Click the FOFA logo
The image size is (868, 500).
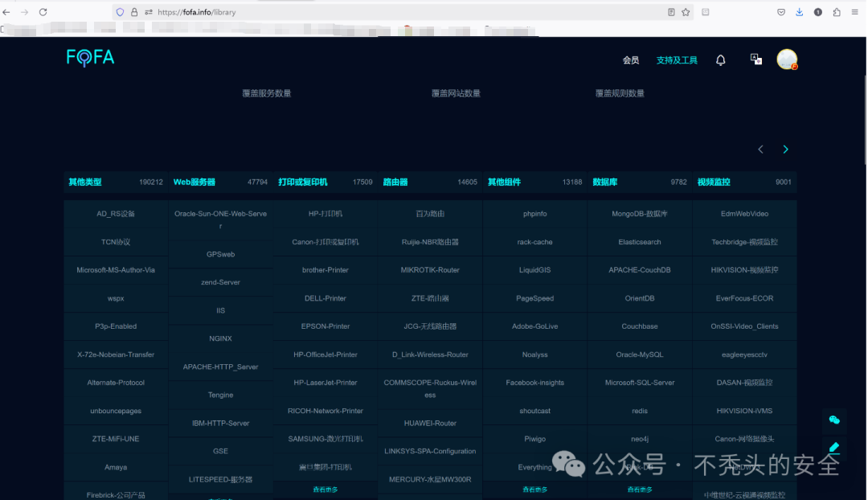[x=90, y=58]
